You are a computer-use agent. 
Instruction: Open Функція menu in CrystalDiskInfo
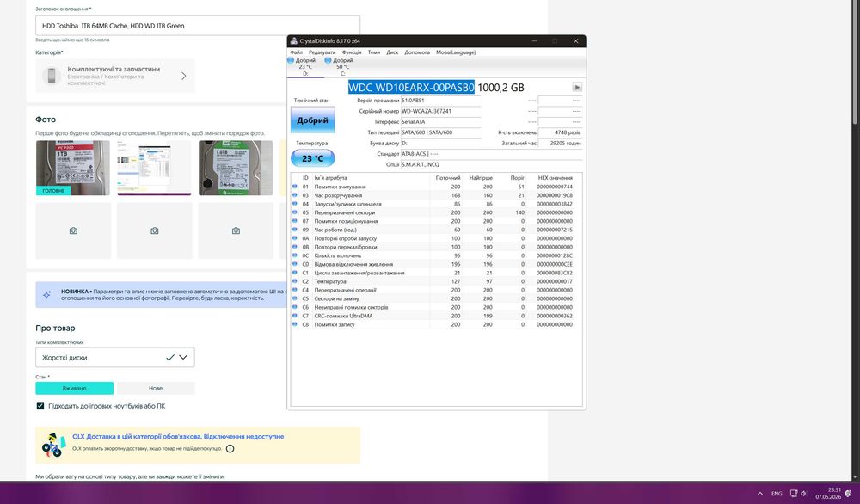click(352, 52)
